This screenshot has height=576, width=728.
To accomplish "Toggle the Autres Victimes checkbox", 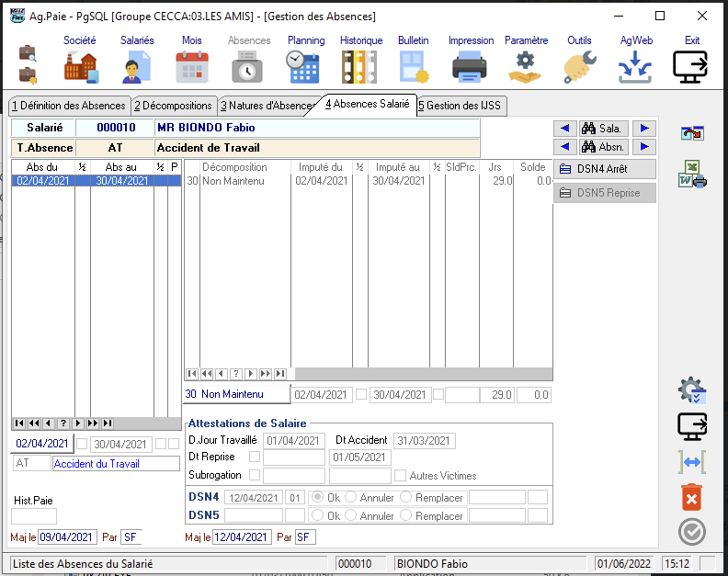I will tap(400, 476).
